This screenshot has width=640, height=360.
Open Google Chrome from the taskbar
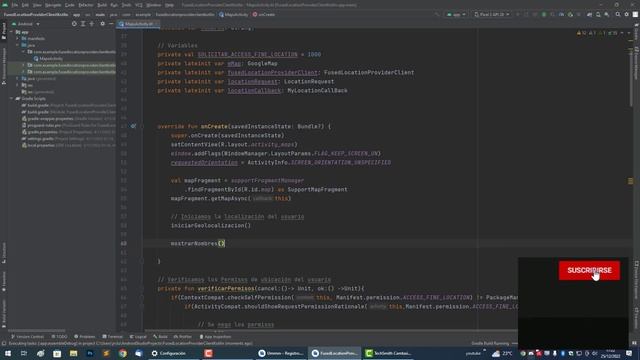pos(122,353)
